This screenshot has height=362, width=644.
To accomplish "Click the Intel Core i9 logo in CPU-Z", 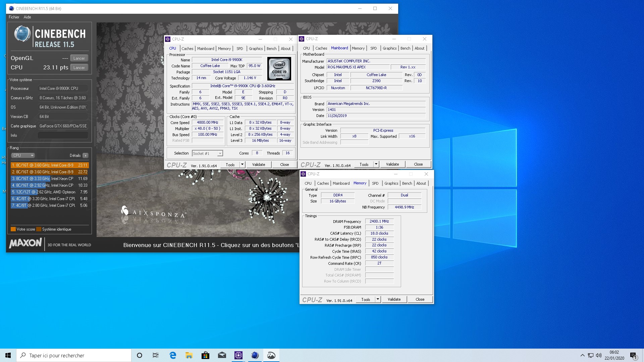I will click(279, 69).
